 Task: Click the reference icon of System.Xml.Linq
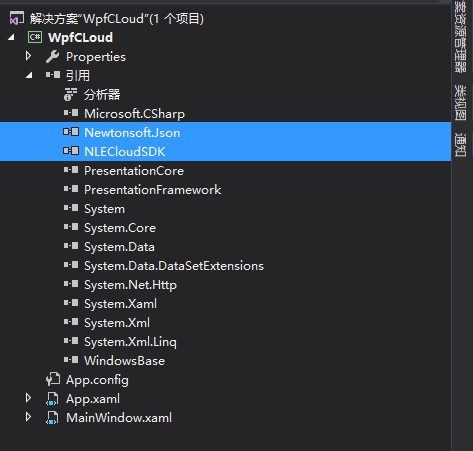71,341
